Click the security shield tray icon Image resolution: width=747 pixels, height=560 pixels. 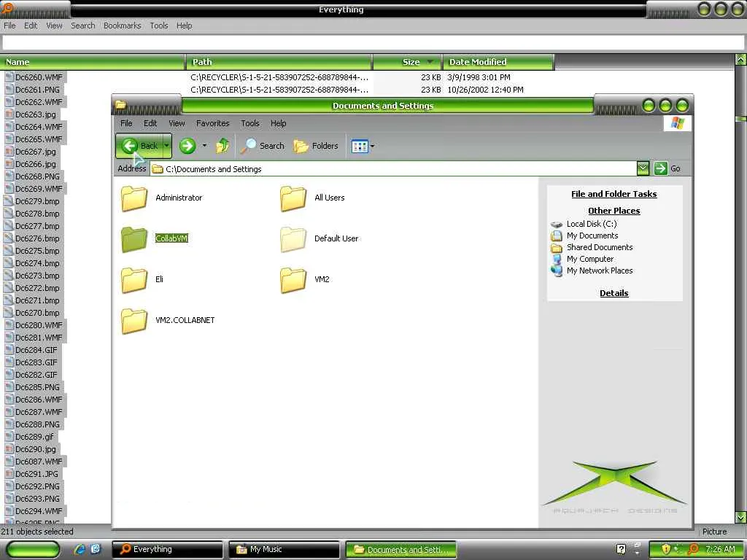[x=666, y=549]
